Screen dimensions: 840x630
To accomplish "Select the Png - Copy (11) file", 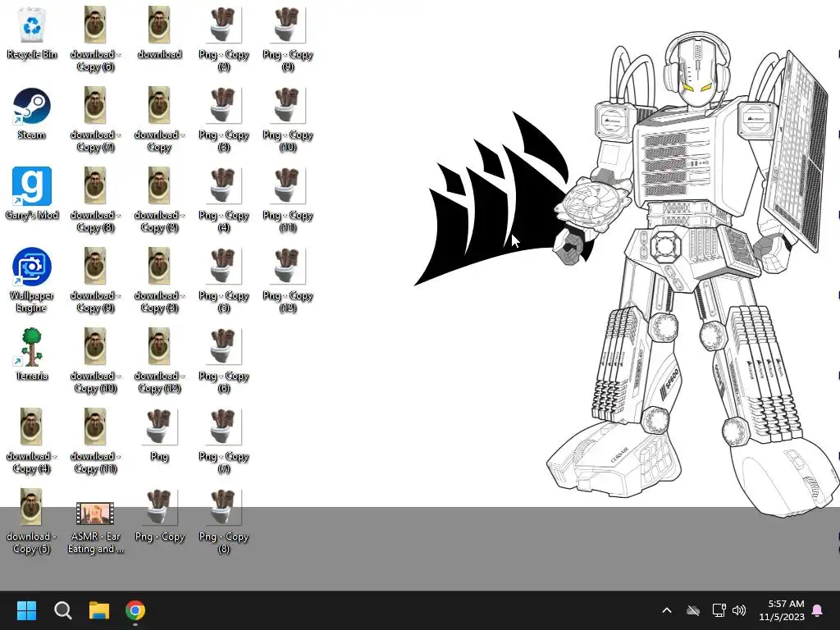I will tap(288, 200).
